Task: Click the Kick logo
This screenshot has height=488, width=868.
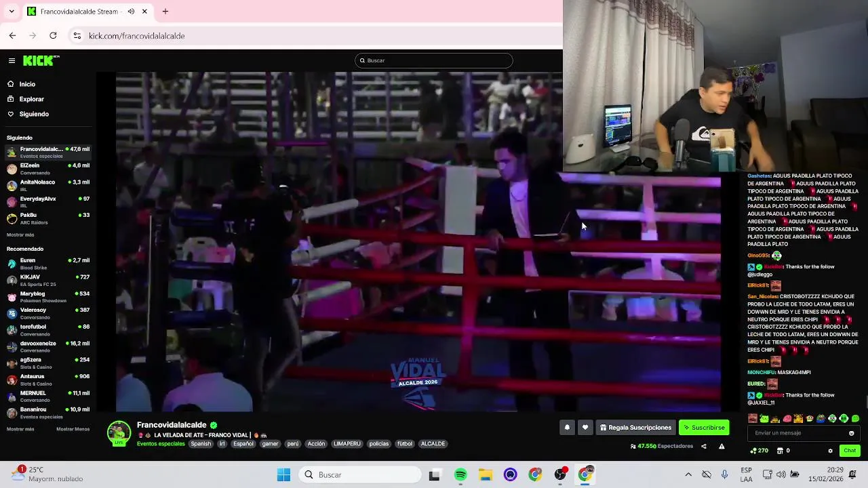Action: click(41, 60)
